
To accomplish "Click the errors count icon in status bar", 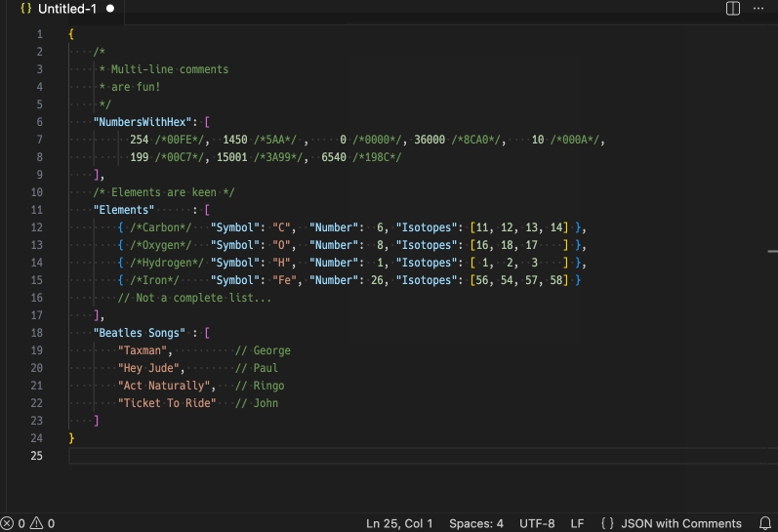I will pyautogui.click(x=7, y=523).
